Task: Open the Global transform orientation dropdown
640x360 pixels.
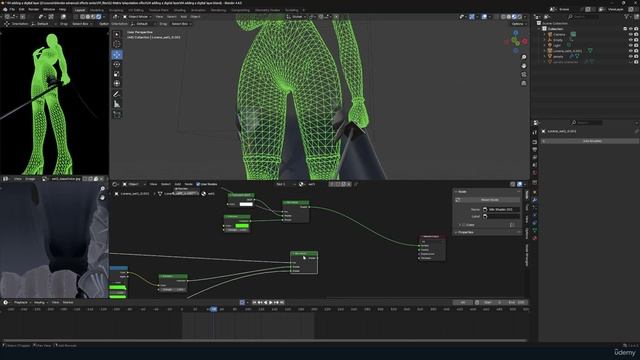Action: click(296, 17)
